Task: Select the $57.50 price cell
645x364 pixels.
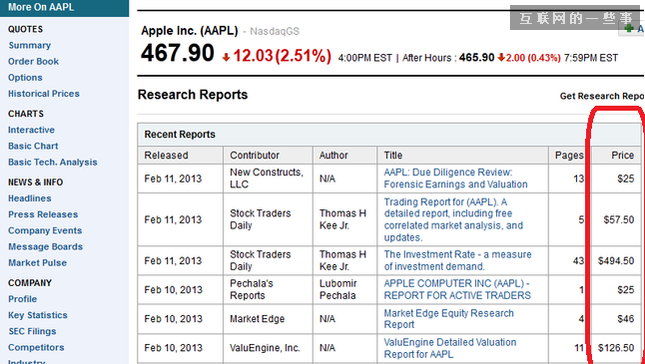Action: (x=619, y=220)
